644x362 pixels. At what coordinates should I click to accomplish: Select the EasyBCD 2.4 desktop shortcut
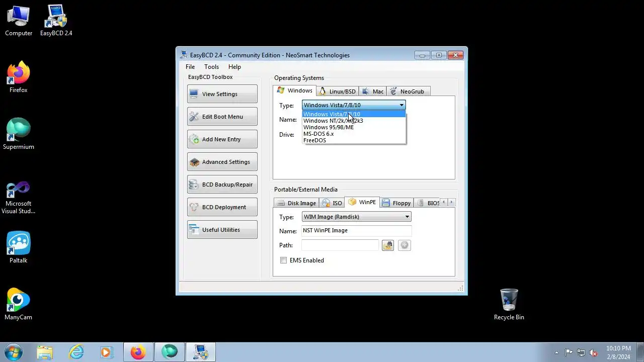pos(56,21)
